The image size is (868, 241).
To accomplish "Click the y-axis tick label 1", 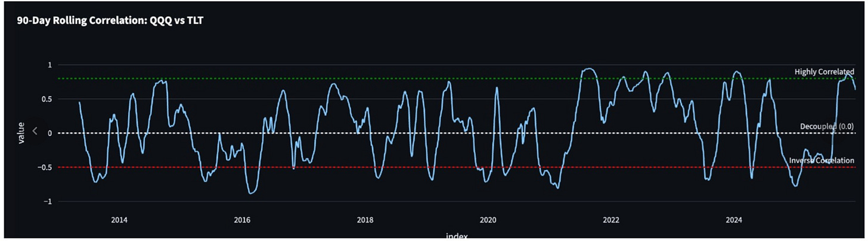I will pos(51,65).
